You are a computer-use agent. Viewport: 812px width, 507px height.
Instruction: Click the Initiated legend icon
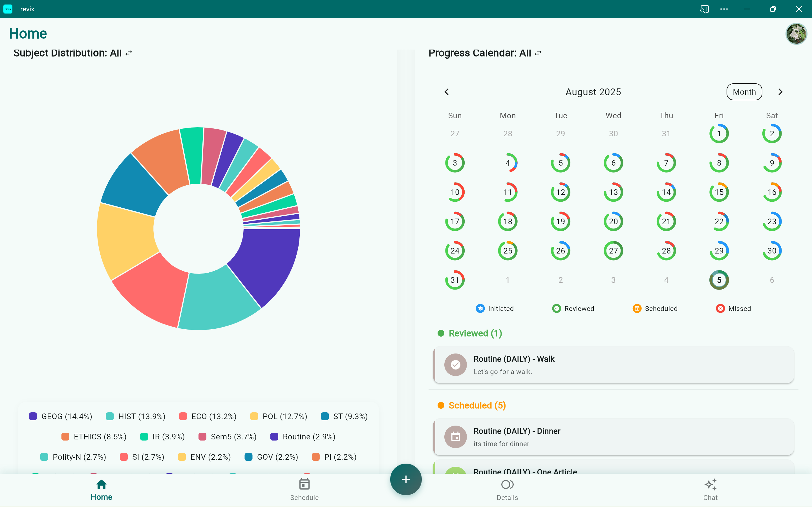pos(480,308)
